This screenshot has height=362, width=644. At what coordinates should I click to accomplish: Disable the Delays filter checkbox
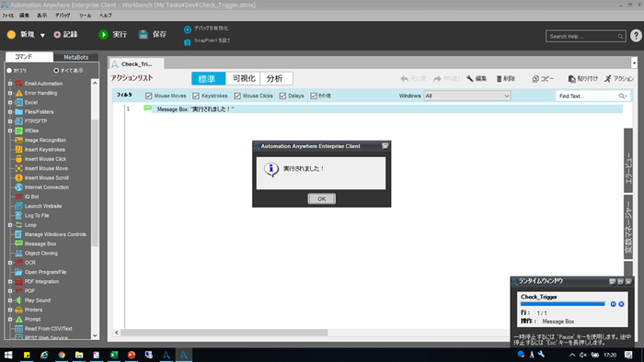282,96
